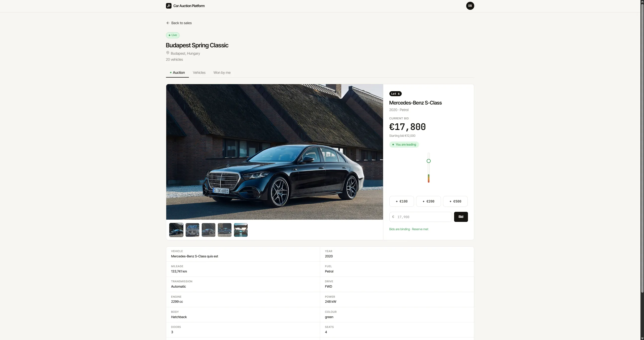644x340 pixels.
Task: Select the first car thumbnail (side view)
Action: [176, 230]
